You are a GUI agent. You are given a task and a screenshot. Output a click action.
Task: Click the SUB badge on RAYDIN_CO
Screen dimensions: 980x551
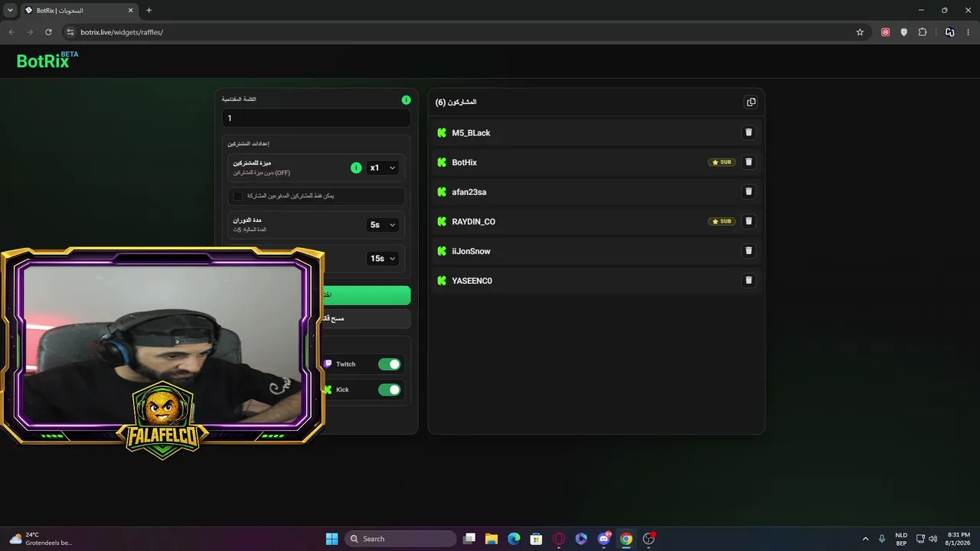(x=722, y=221)
